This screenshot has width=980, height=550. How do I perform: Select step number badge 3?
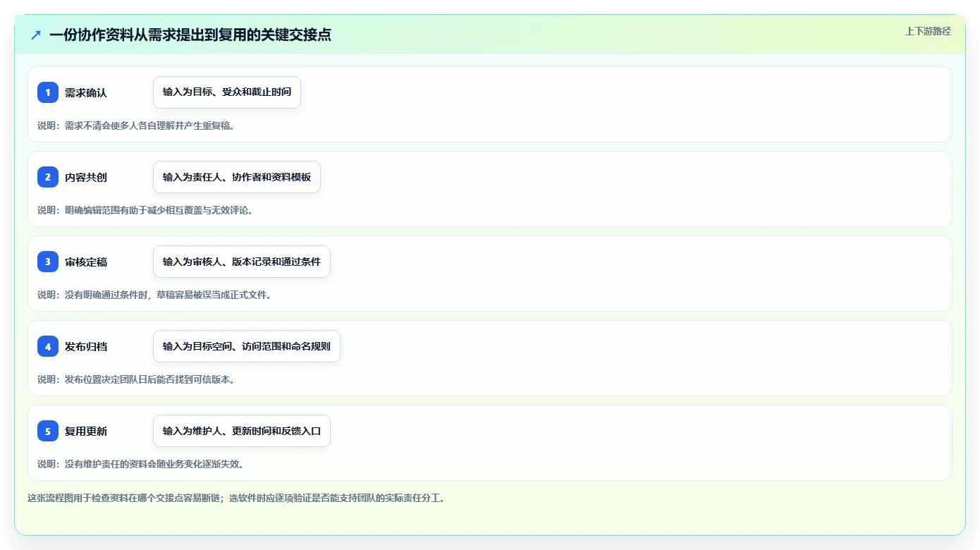click(x=48, y=262)
